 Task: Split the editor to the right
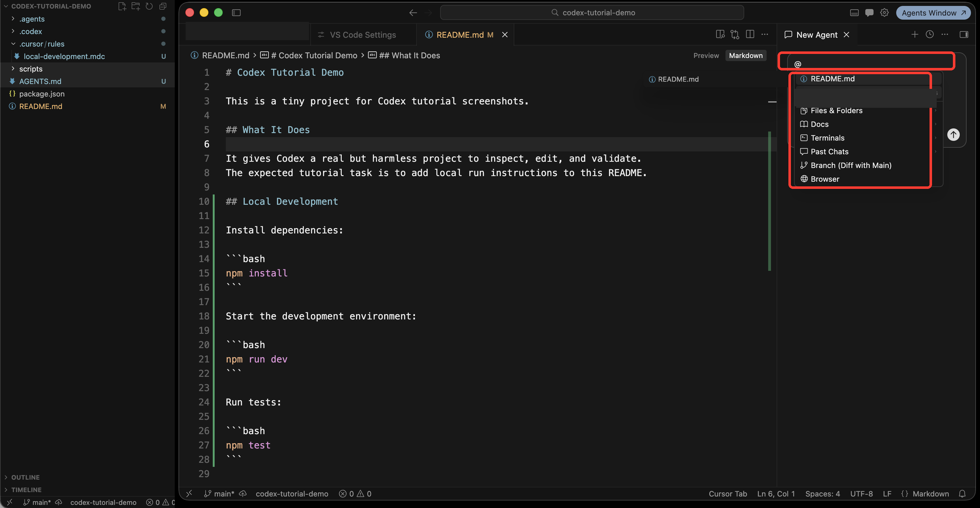750,35
